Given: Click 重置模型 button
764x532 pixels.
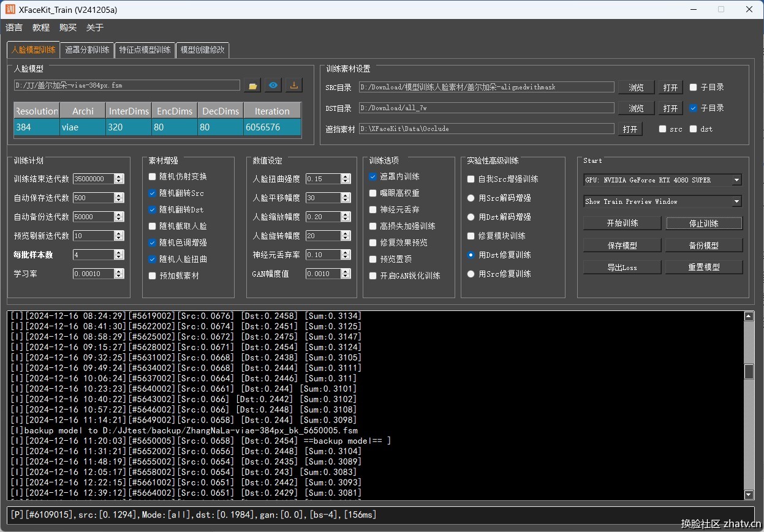Looking at the screenshot, I should 704,268.
